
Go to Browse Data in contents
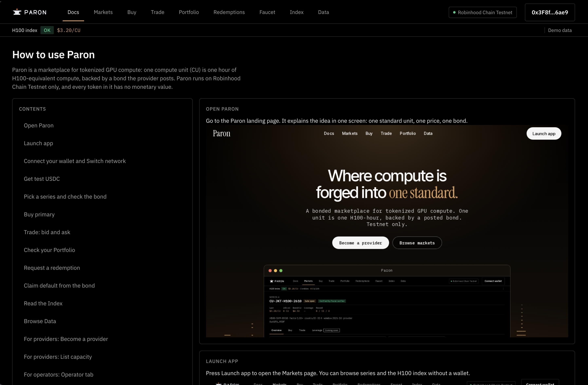40,321
